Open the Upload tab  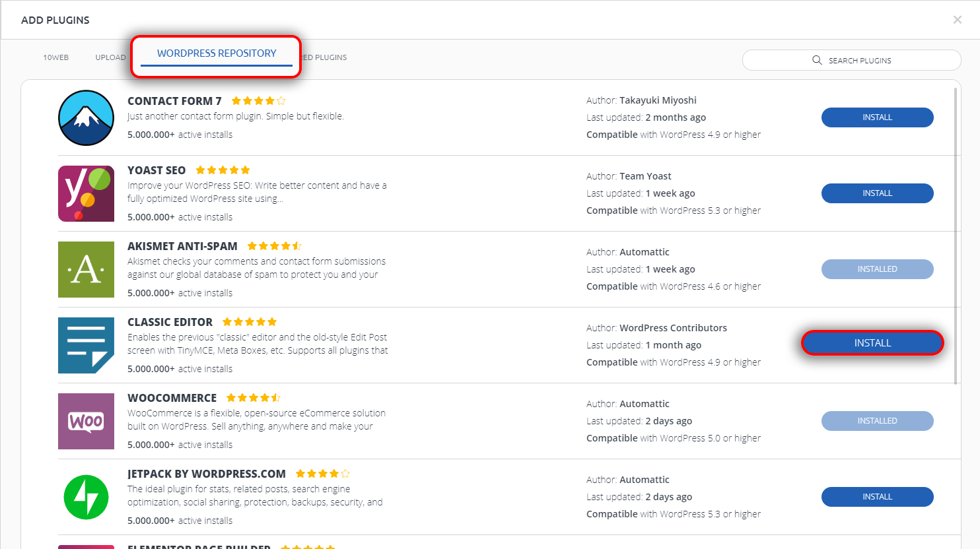tap(110, 57)
